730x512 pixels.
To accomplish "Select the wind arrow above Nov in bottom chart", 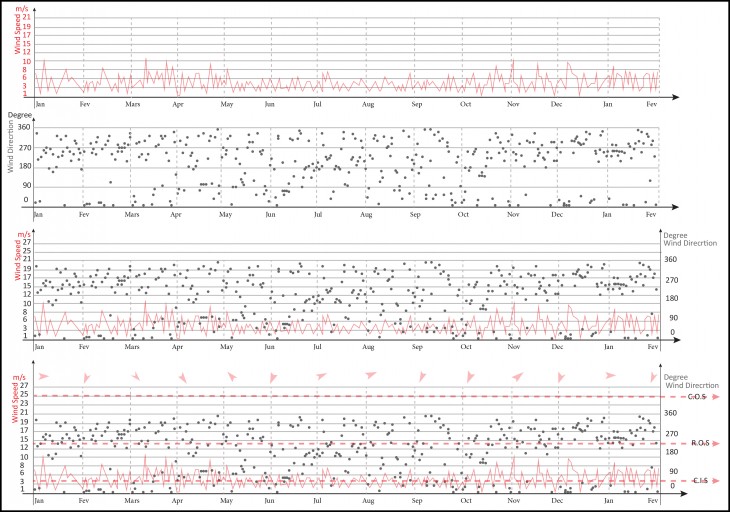I will [517, 377].
